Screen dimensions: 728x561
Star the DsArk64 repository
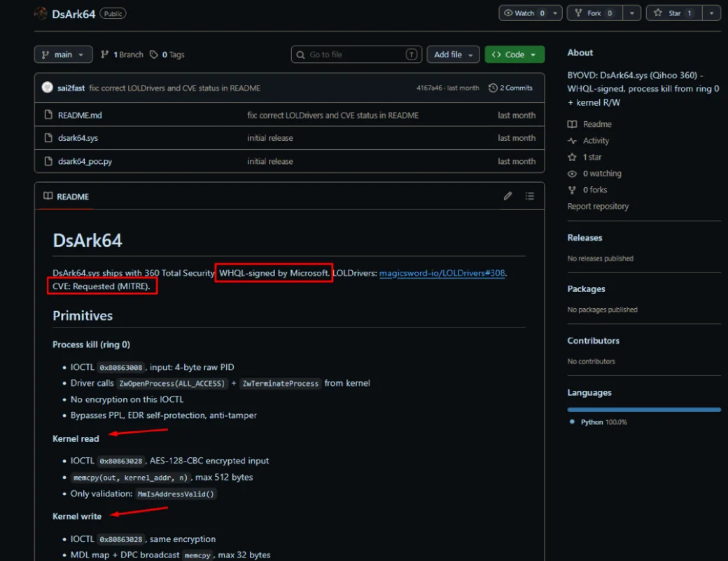[x=674, y=13]
